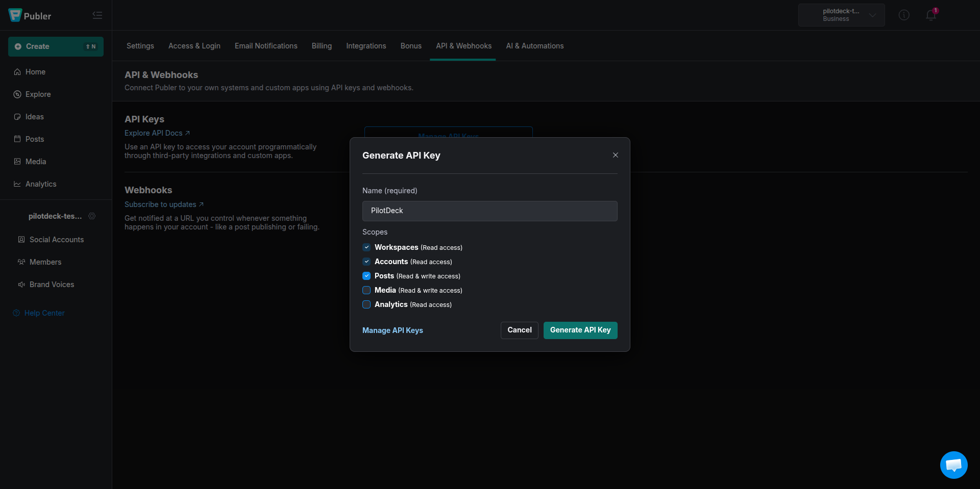The image size is (980, 489).
Task: Close the Generate API Key dialog
Action: coord(616,155)
